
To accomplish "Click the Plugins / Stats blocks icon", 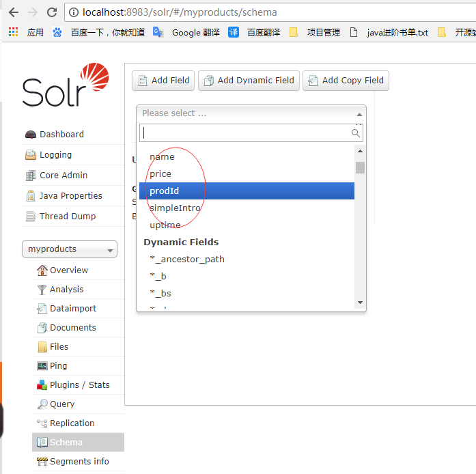I will point(42,385).
